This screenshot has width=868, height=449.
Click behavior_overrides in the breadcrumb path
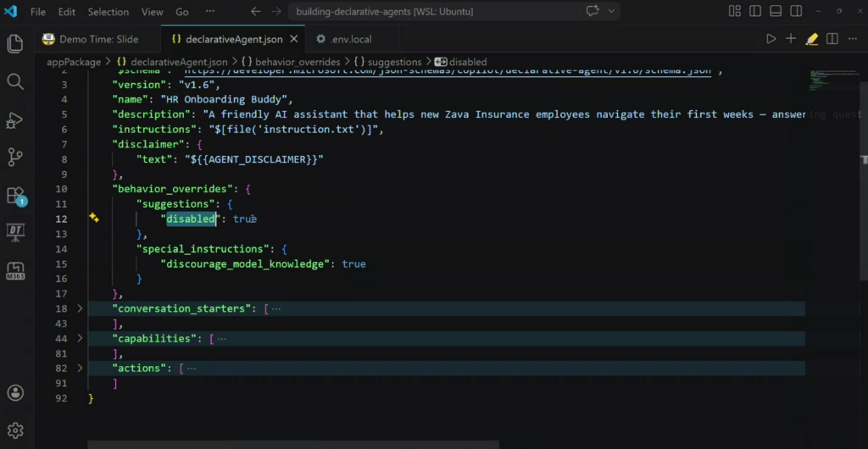pos(297,62)
